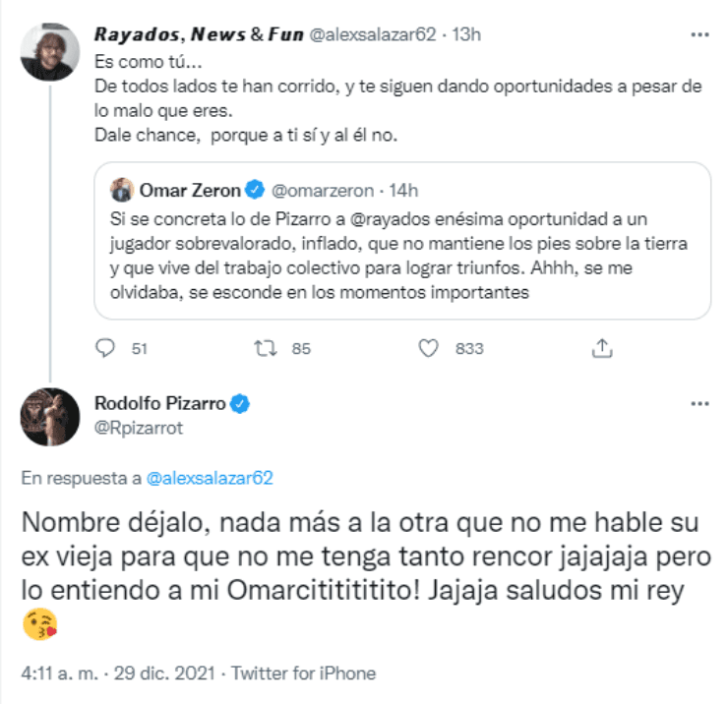728x704 pixels.
Task: Open Rodolfo Pizarro's profile picture
Action: [48, 416]
